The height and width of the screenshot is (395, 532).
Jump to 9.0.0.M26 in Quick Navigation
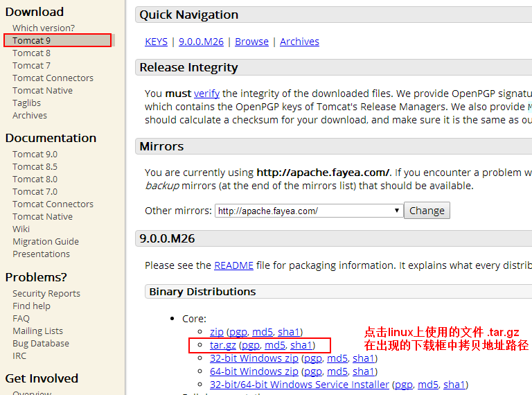click(201, 42)
